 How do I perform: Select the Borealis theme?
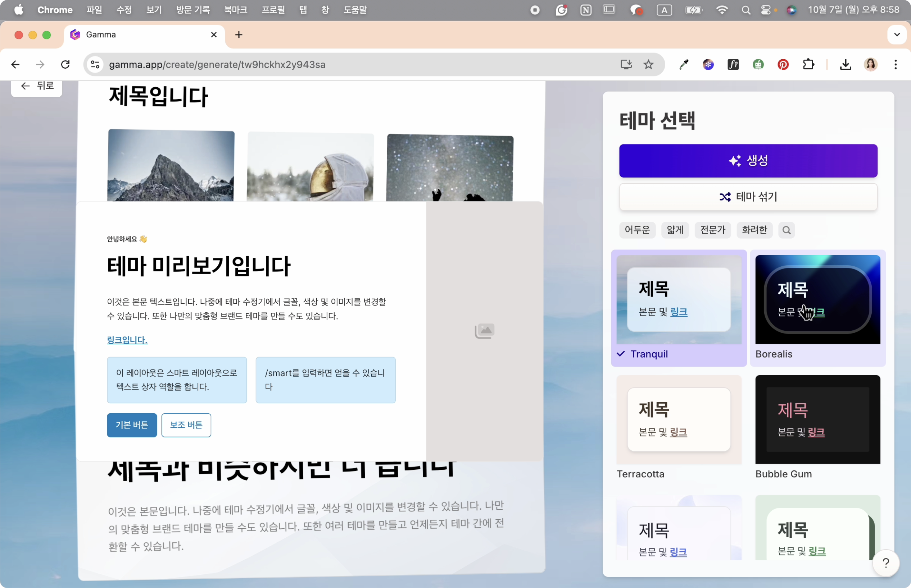tap(817, 300)
